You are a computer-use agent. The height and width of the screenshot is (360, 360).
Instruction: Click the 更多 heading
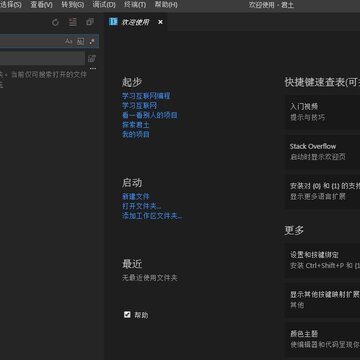(x=294, y=230)
